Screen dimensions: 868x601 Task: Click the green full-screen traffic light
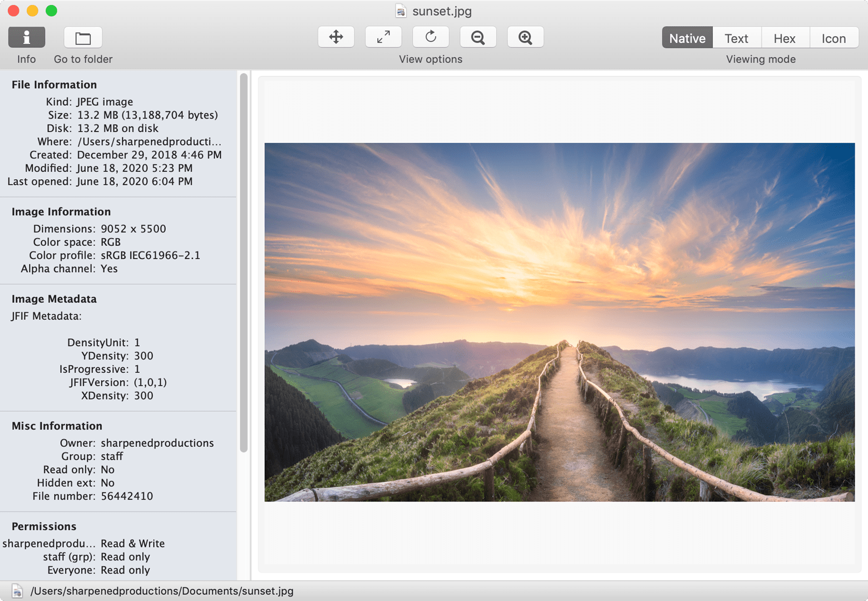coord(52,10)
